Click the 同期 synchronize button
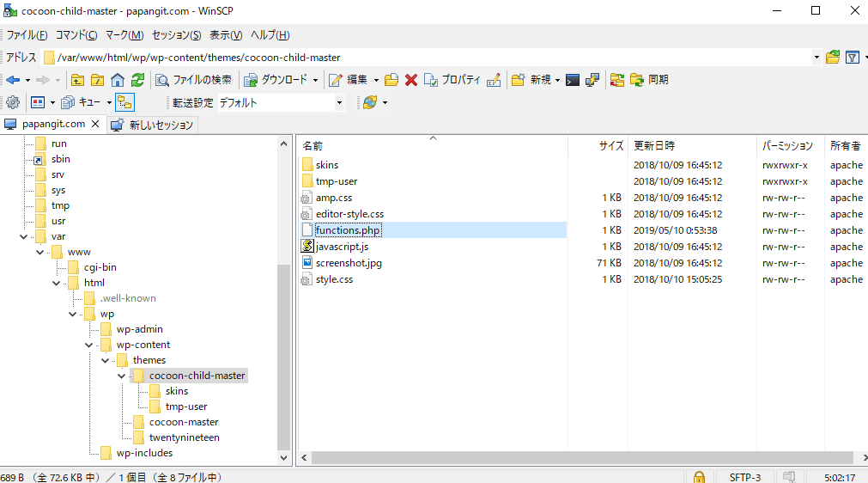 [x=649, y=80]
